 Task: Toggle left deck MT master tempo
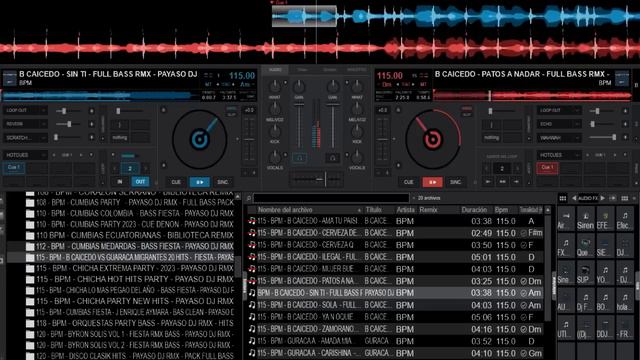208,84
